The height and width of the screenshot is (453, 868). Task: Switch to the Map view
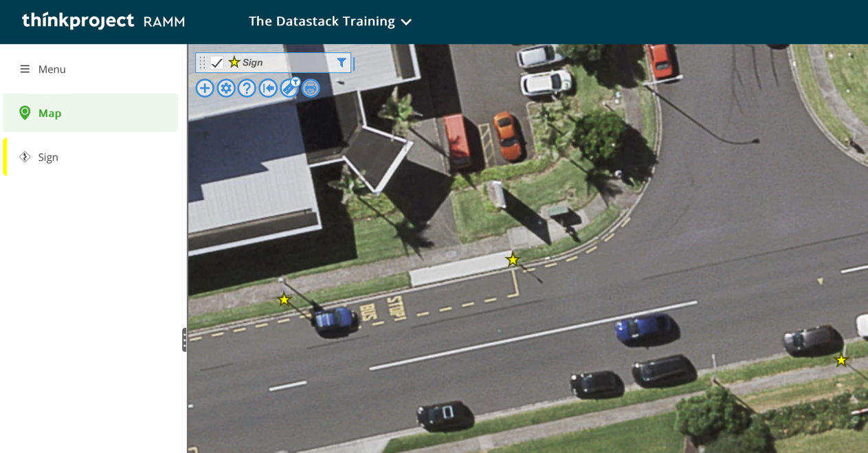[91, 113]
